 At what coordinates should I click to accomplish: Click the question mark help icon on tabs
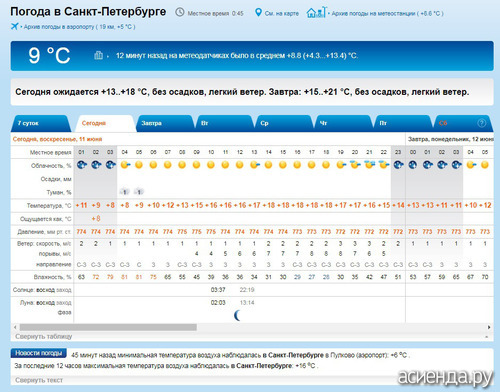tap(481, 123)
